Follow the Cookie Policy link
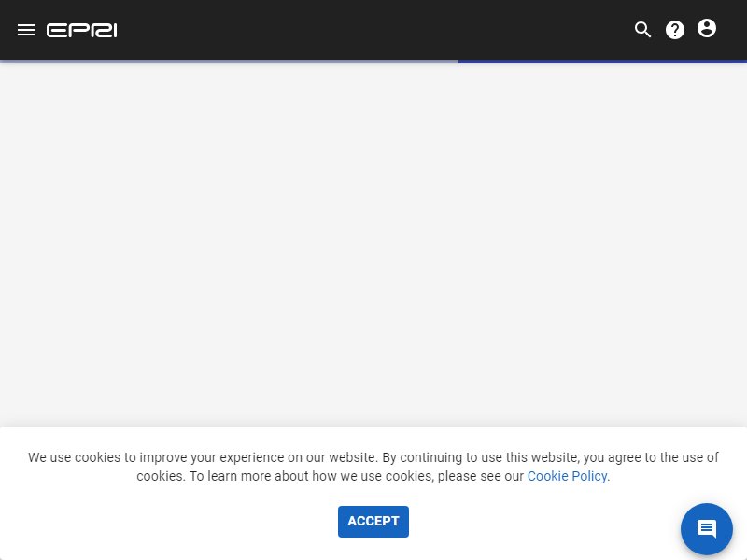747x560 pixels. coord(568,476)
